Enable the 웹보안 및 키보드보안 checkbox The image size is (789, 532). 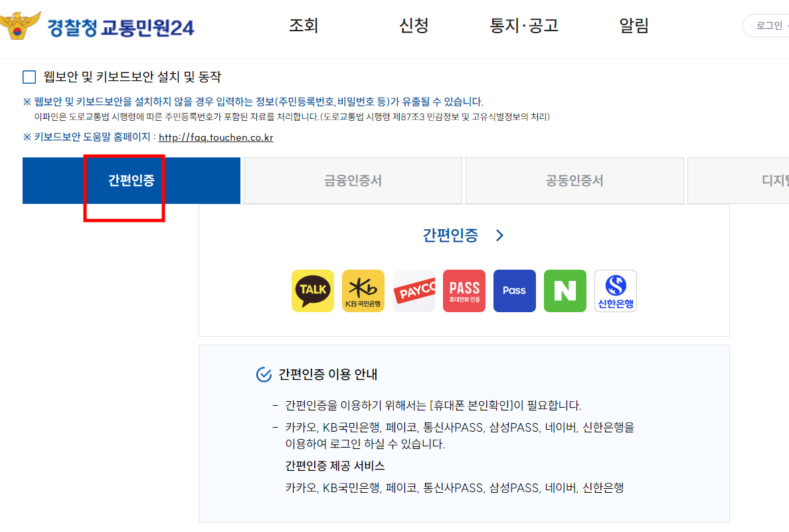point(29,77)
